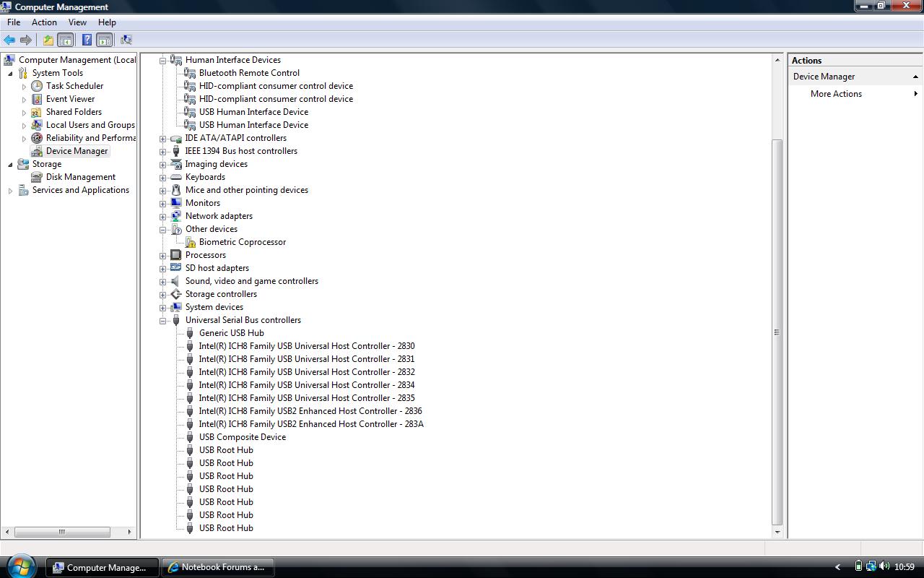Click the device list vertical scrollbar thumb

pyautogui.click(x=777, y=332)
